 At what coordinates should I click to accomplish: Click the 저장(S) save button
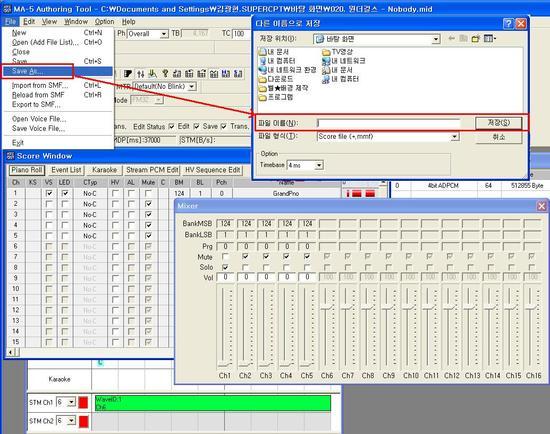[498, 123]
